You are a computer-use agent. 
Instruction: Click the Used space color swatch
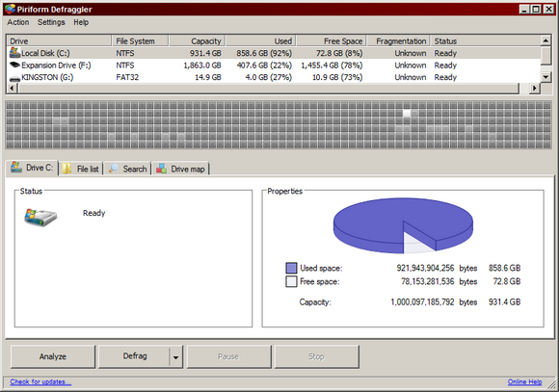coord(291,268)
